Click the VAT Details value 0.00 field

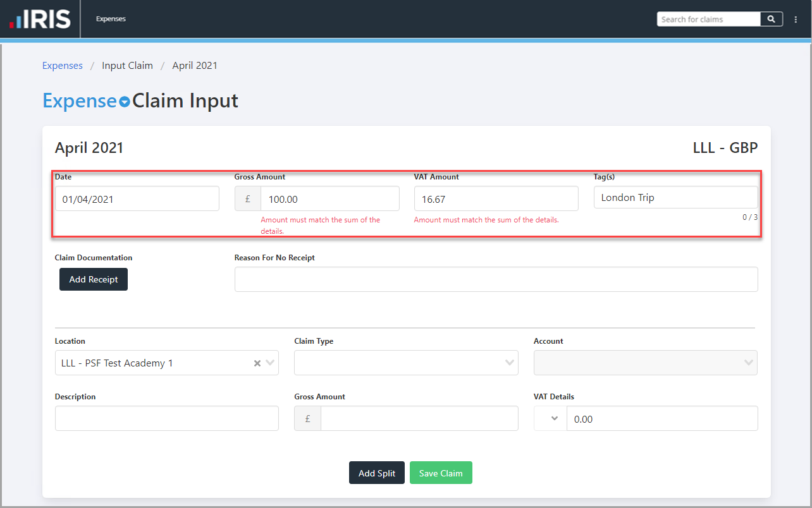[662, 418]
